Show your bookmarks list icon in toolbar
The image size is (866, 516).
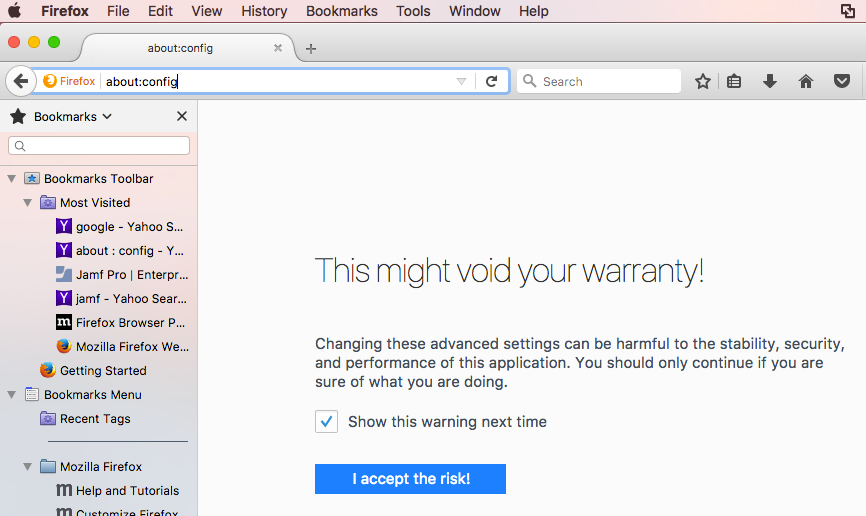734,81
